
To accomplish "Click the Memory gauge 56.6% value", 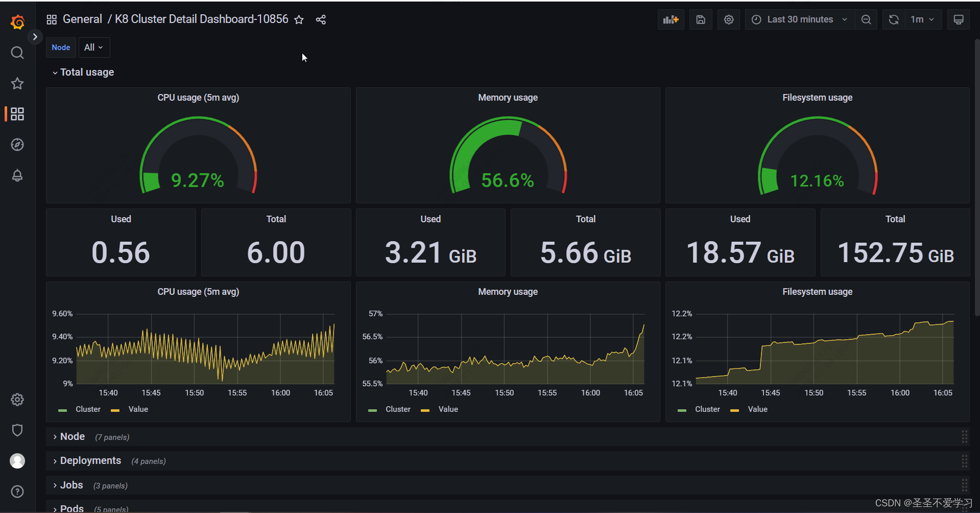I will (x=508, y=180).
